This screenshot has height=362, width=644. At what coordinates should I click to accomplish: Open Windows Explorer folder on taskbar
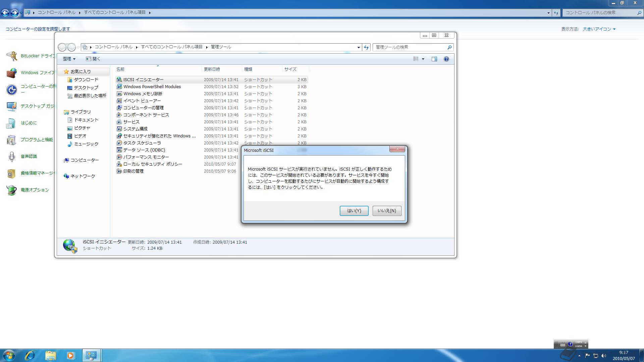coord(50,355)
